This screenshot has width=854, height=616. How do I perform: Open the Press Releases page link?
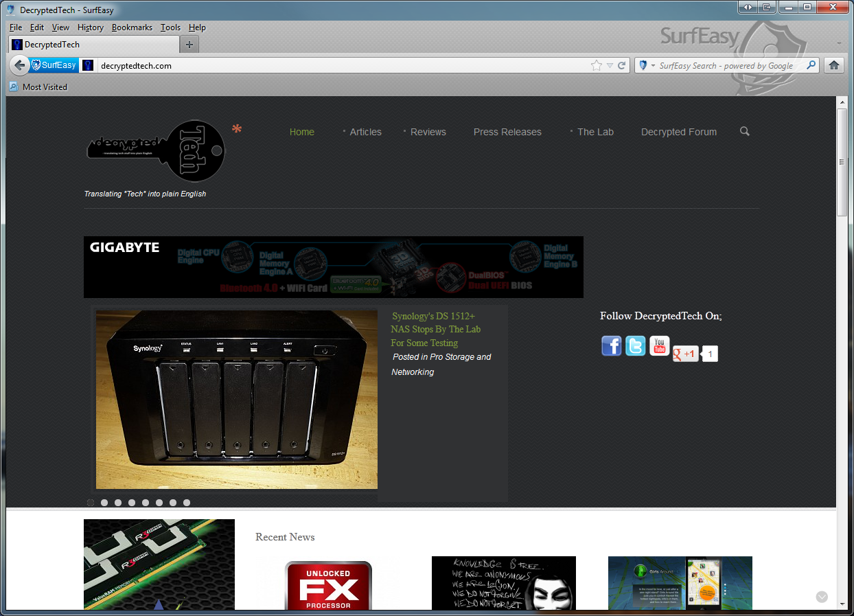(x=507, y=132)
